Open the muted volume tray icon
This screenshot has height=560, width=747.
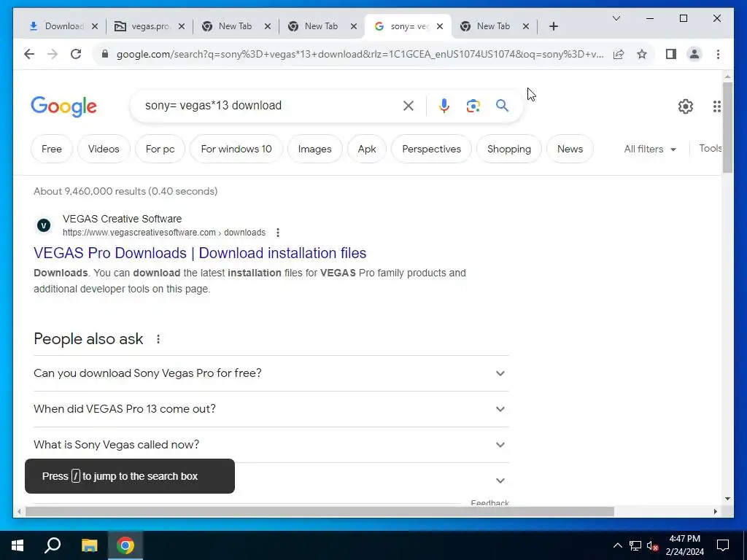point(653,545)
